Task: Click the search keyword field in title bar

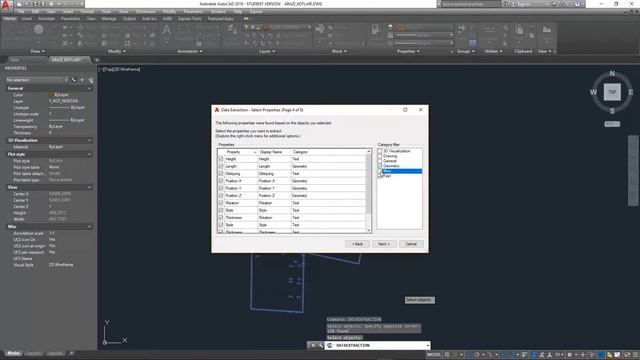Action: (x=471, y=4)
